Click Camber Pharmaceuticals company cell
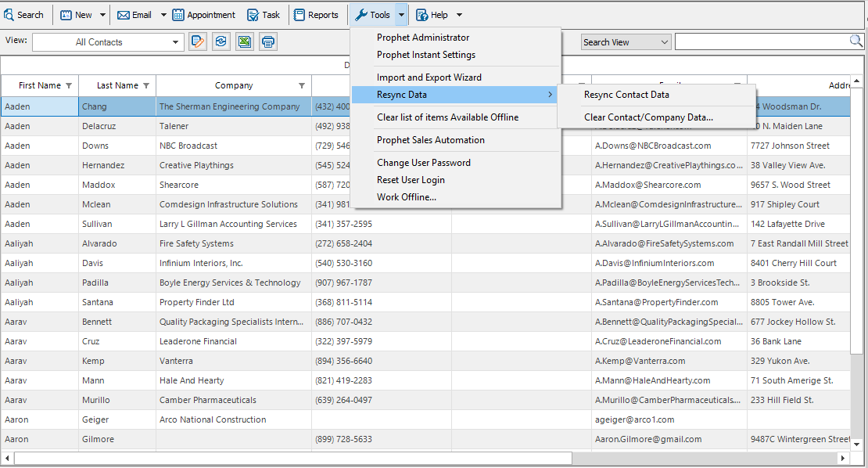Screen dimensions: 868x468 point(234,400)
